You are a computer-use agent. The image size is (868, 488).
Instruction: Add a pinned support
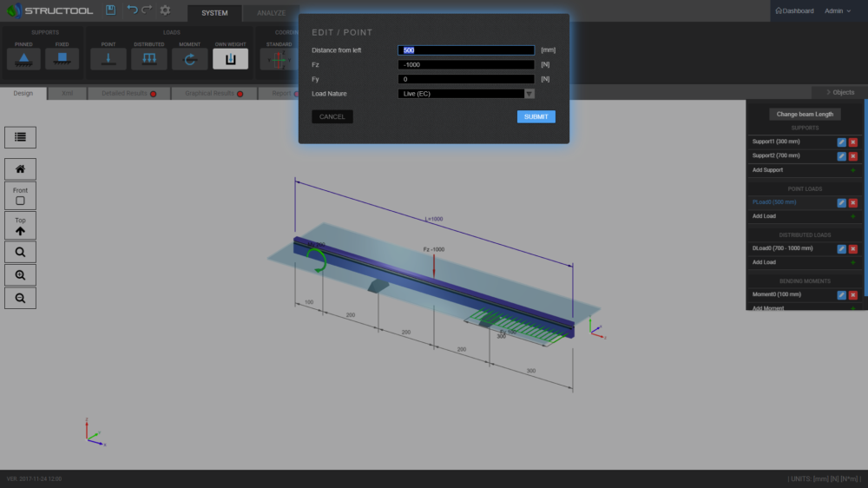coord(23,59)
